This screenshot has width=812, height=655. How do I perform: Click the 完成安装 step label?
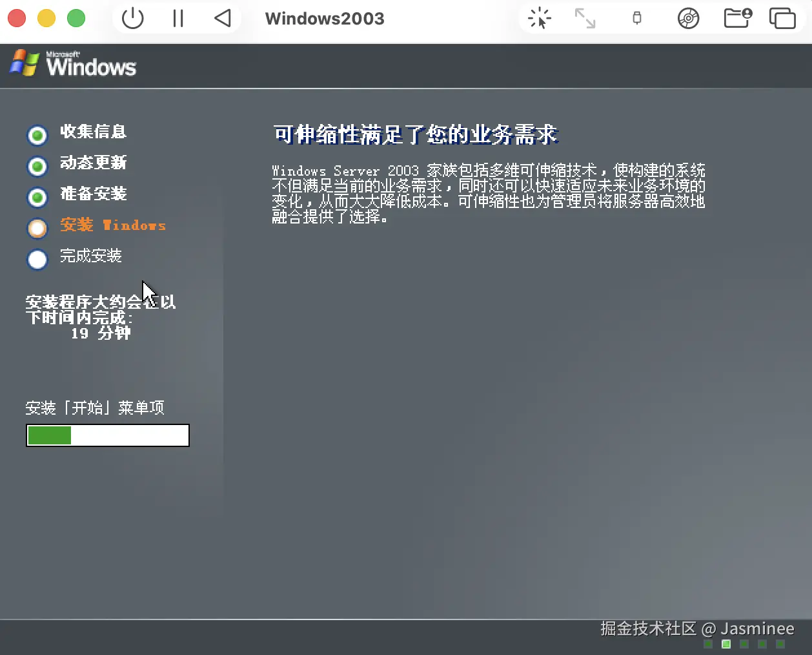pos(91,256)
